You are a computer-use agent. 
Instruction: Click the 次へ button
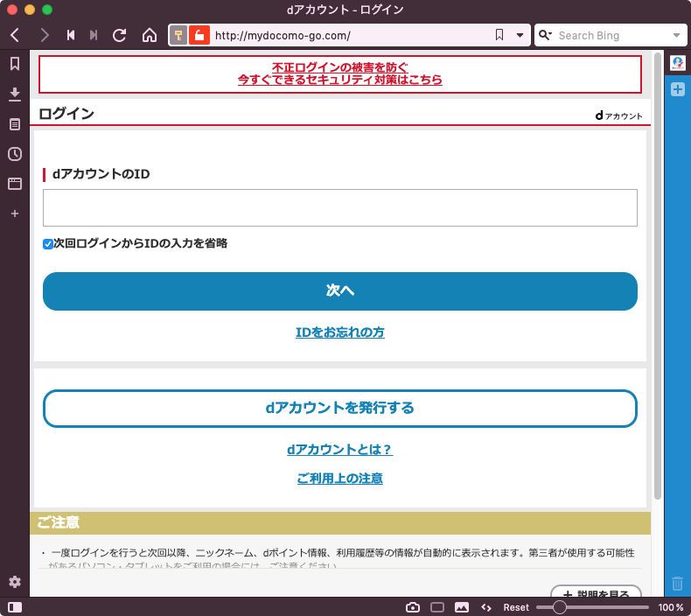click(x=339, y=291)
